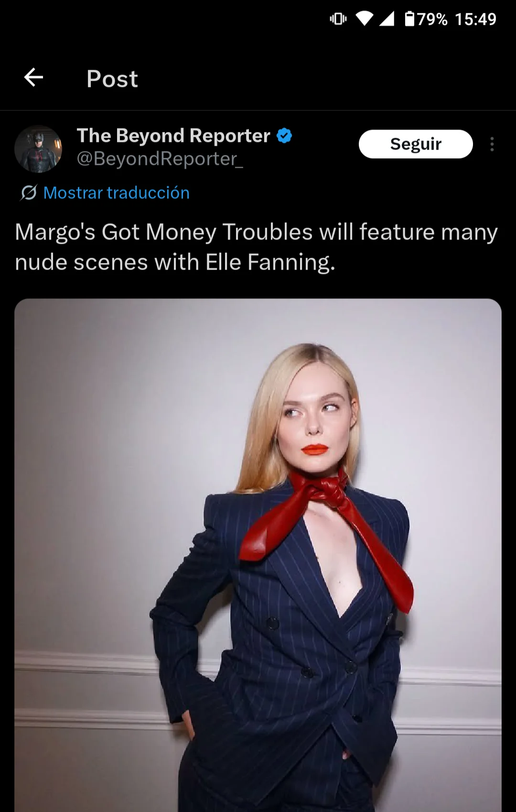Show translation via Mostrar traducción link
The image size is (516, 812).
(117, 193)
